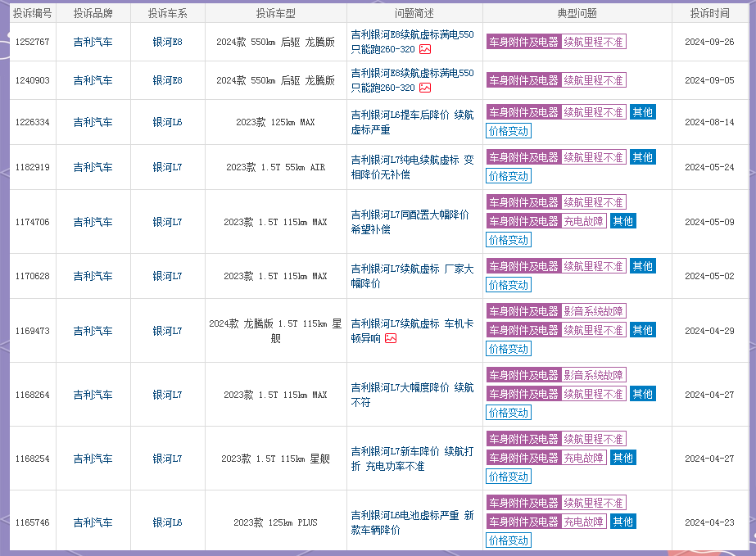Image resolution: width=756 pixels, height=556 pixels.
Task: Select complaint number 1168254
Action: pyautogui.click(x=32, y=459)
